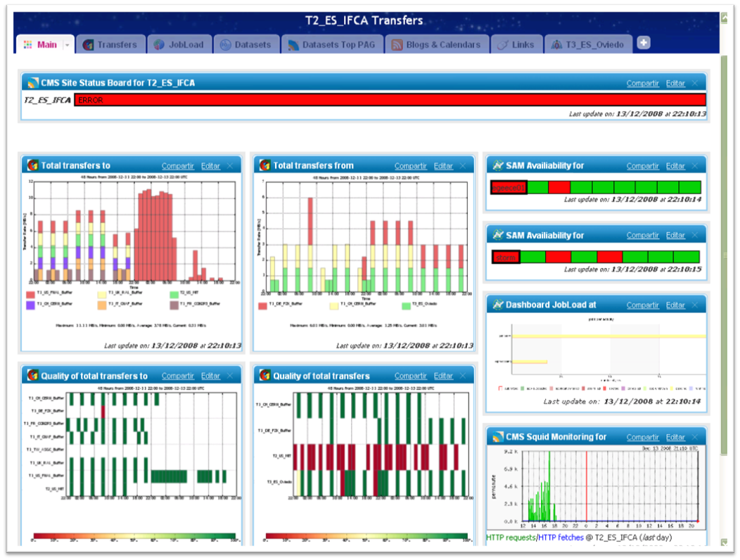This screenshot has height=560, width=740.
Task: Click the Dashboard JobLoad widget icon
Action: coord(497,305)
